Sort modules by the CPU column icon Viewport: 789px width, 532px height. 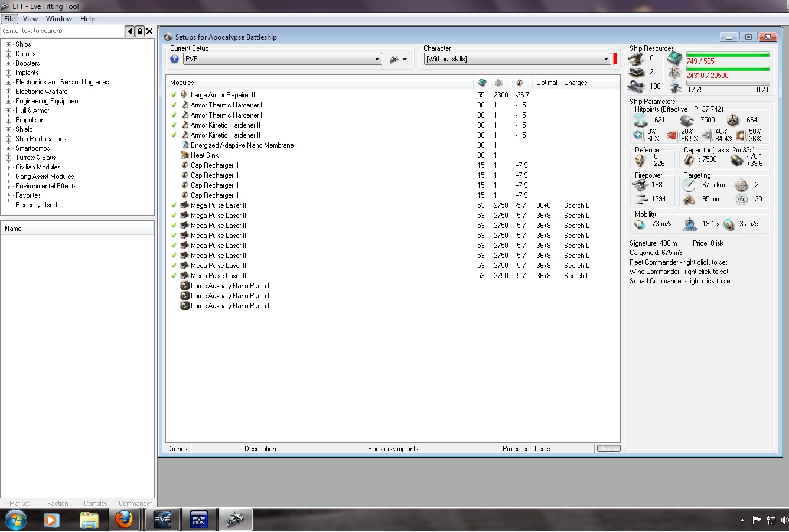click(x=481, y=83)
